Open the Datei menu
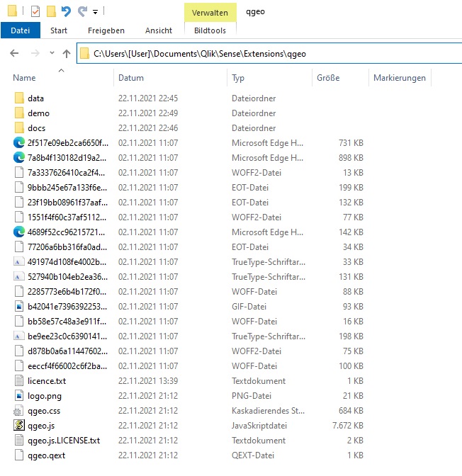The image size is (462, 476). [x=21, y=30]
